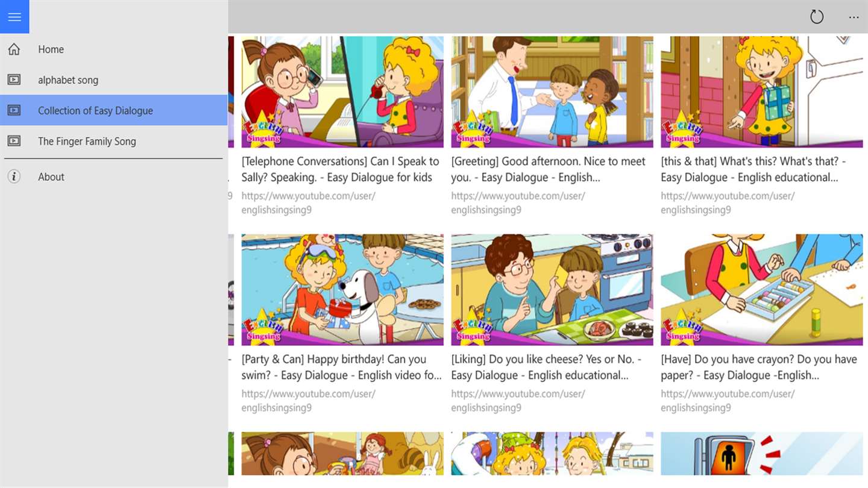The image size is (868, 488).
Task: Click the refresh icon in top bar
Action: point(817,17)
